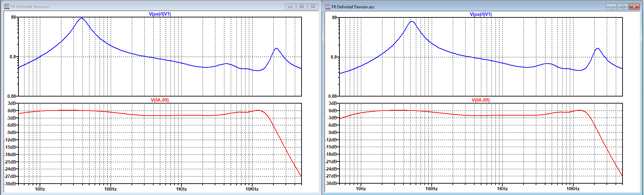Click the blue impedance peak in Demian window

click(412, 21)
